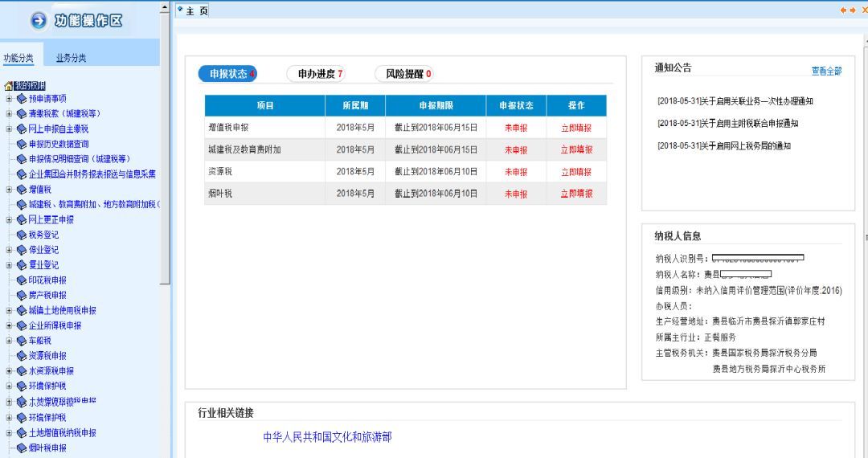This screenshot has width=868, height=458.
Task: Open the 中华人民共和国文化和旅游部 link
Action: point(327,437)
